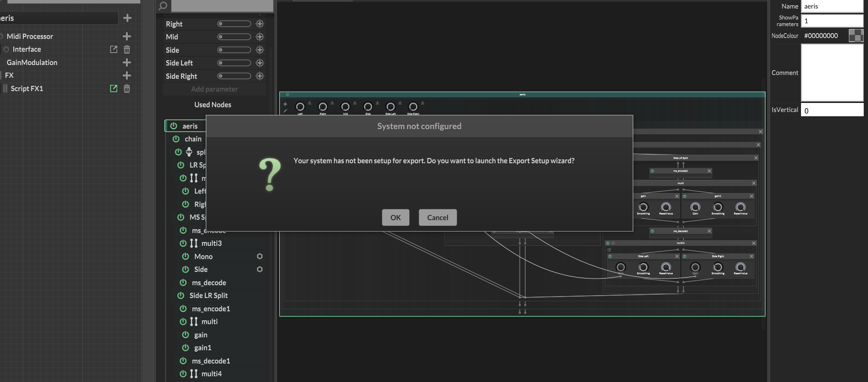Open multi4 container popout icon in graph
This screenshot has height=382, width=868.
[x=609, y=250]
